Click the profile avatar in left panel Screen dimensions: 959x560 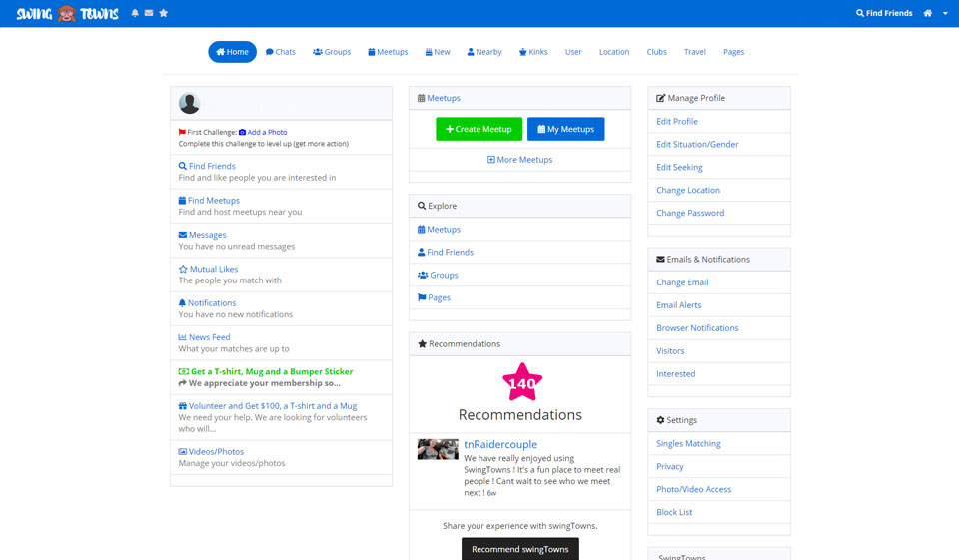click(x=189, y=103)
